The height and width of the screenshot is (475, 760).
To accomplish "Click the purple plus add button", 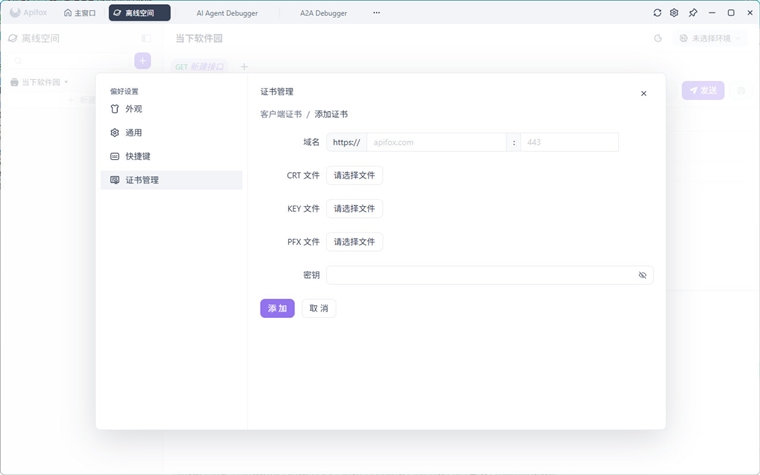I will point(142,61).
